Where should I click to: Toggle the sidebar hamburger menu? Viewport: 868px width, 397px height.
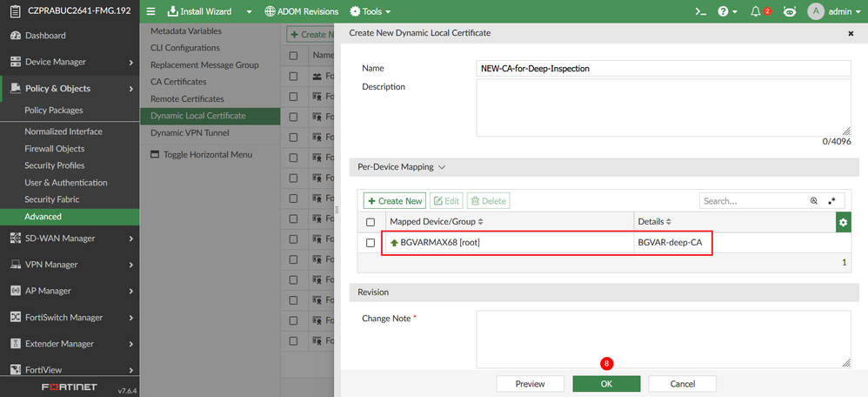tap(150, 11)
